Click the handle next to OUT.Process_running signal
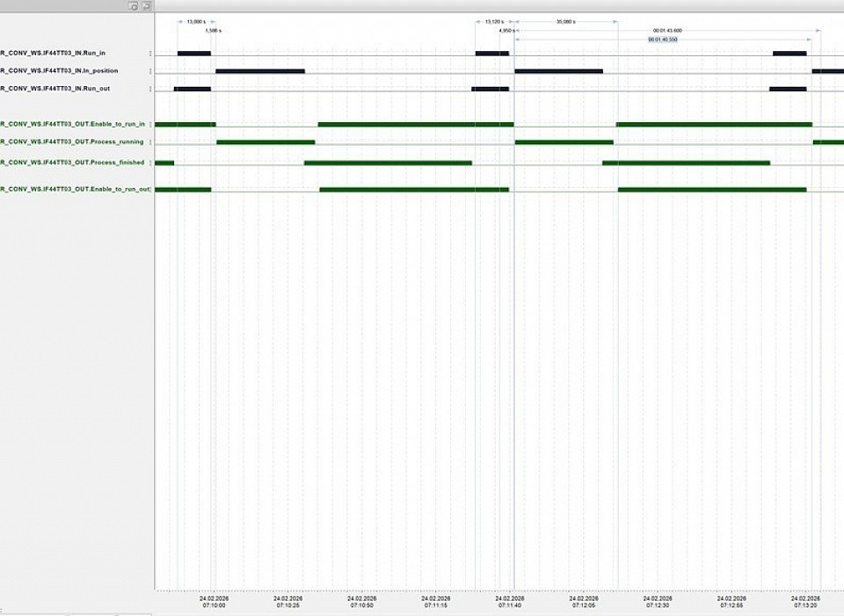 pos(150,141)
